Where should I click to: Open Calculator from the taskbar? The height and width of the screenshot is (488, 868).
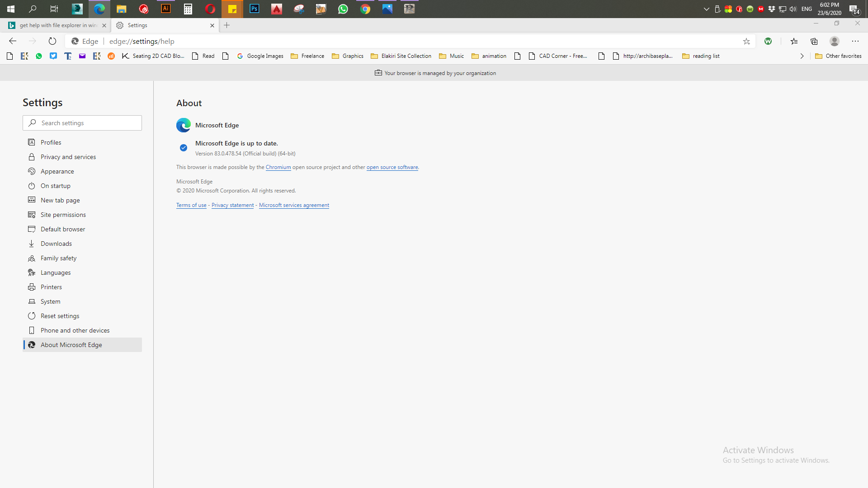coord(188,9)
